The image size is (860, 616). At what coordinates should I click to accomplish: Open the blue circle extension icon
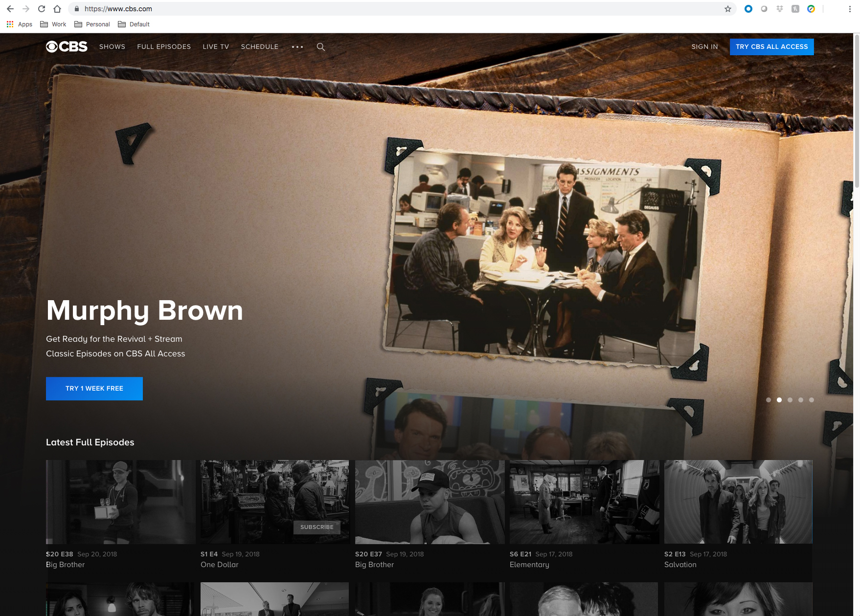pyautogui.click(x=748, y=9)
